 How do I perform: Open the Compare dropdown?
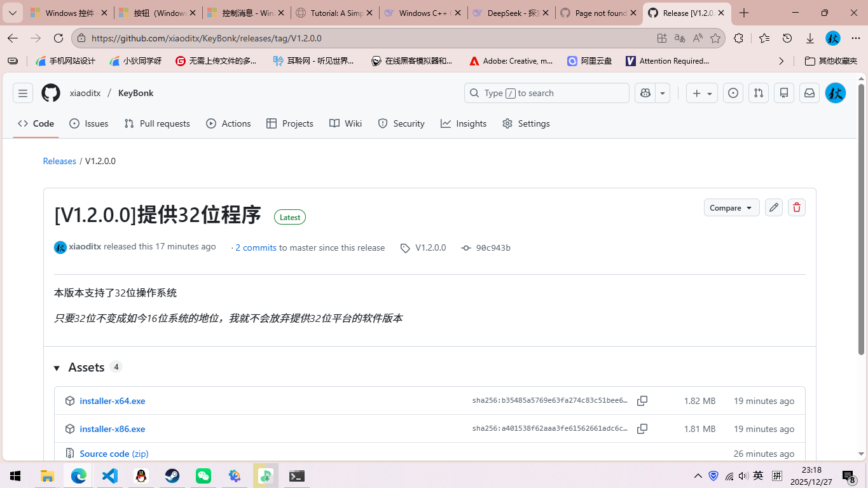pyautogui.click(x=731, y=207)
